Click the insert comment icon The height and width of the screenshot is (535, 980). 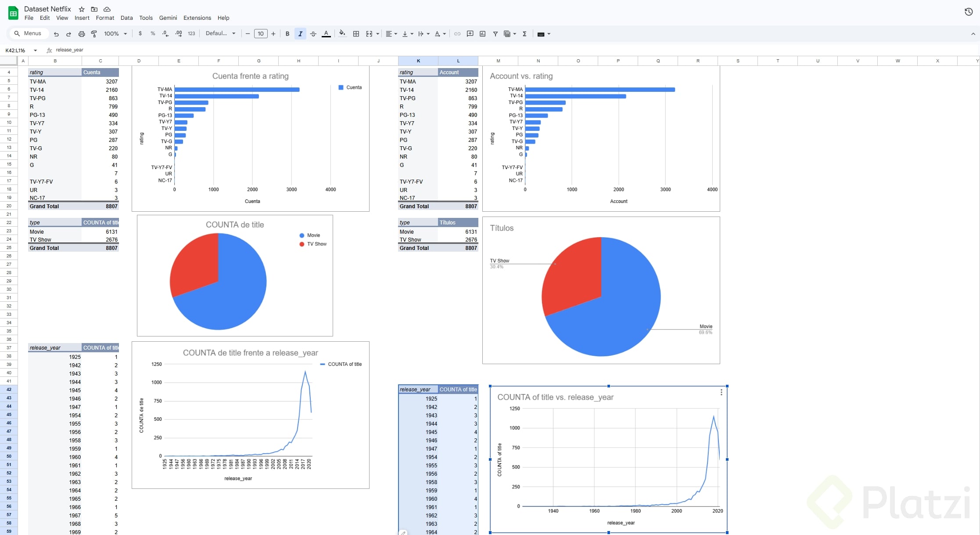(x=470, y=34)
